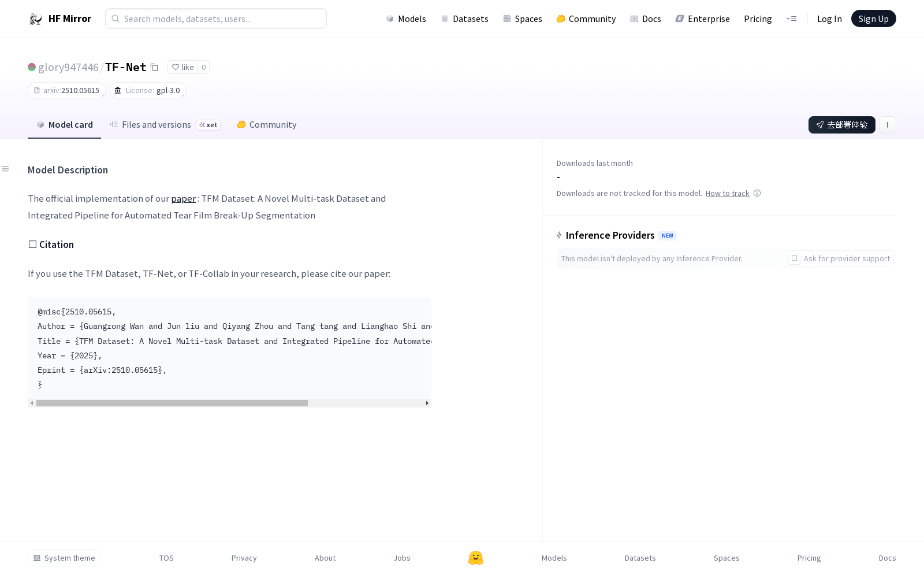
Task: Open the License gpl-3.0 tag
Action: 147,90
